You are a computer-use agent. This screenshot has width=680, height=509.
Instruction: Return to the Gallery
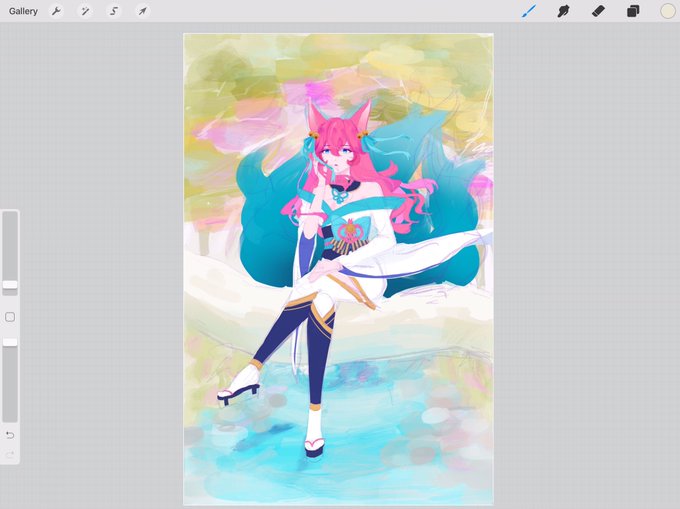click(23, 11)
